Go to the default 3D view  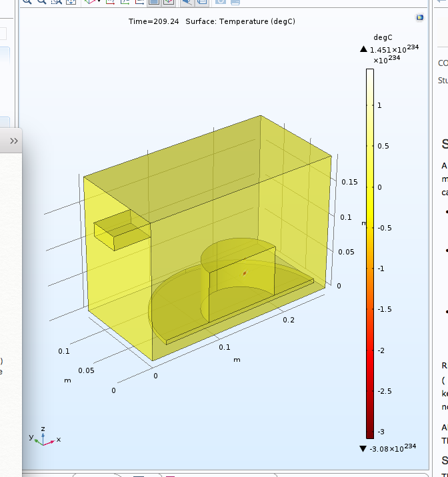point(89,2)
